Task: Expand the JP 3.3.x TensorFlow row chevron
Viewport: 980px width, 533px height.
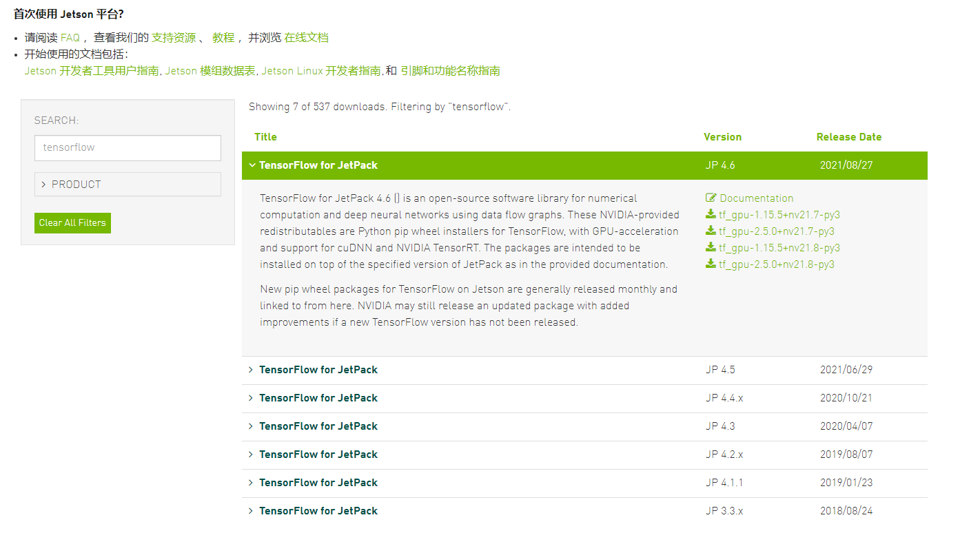Action: tap(252, 511)
